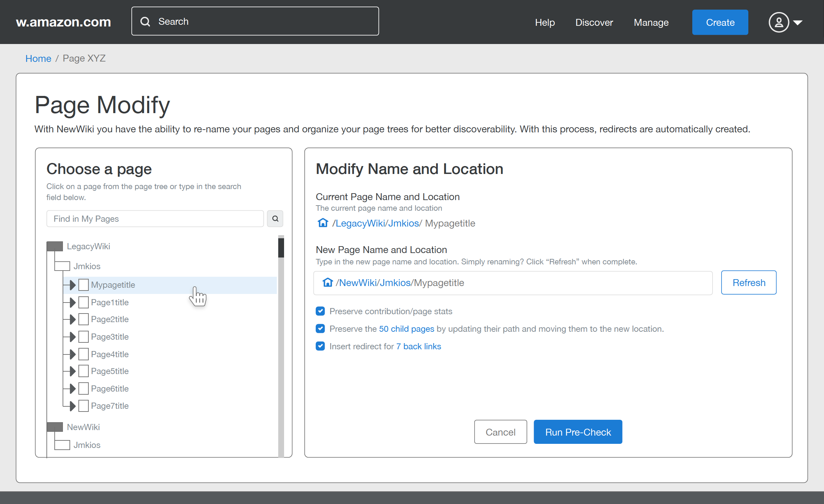Click Jmkios folder icon under LegacyWiki
Screen dimensions: 824x504
(x=62, y=266)
